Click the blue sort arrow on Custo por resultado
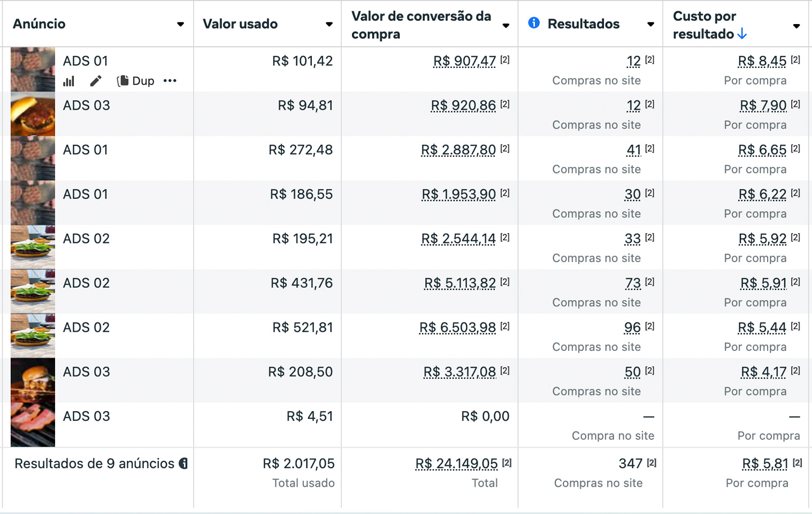This screenshot has height=514, width=812. coord(742,34)
